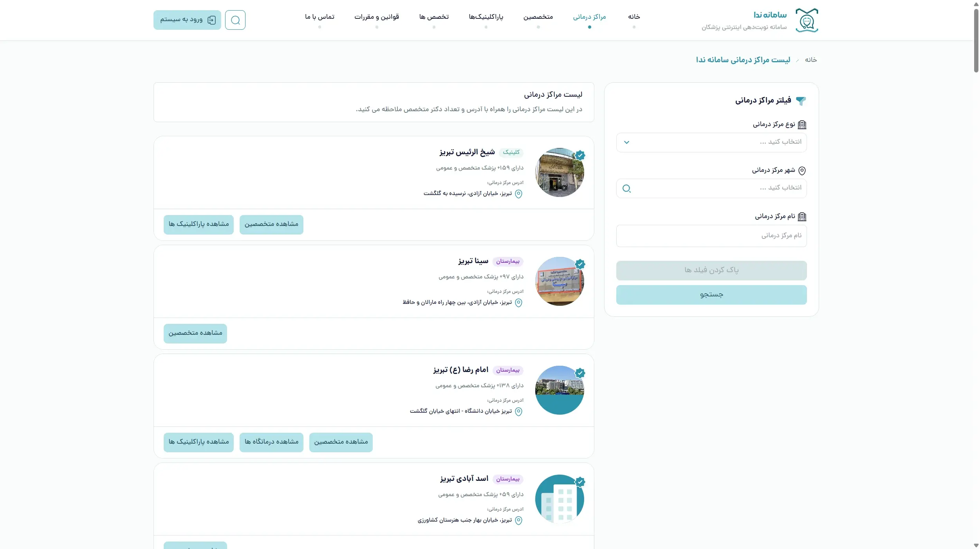
Task: Click address pin icon for شیخ الرئیس تبریز
Action: pos(518,194)
